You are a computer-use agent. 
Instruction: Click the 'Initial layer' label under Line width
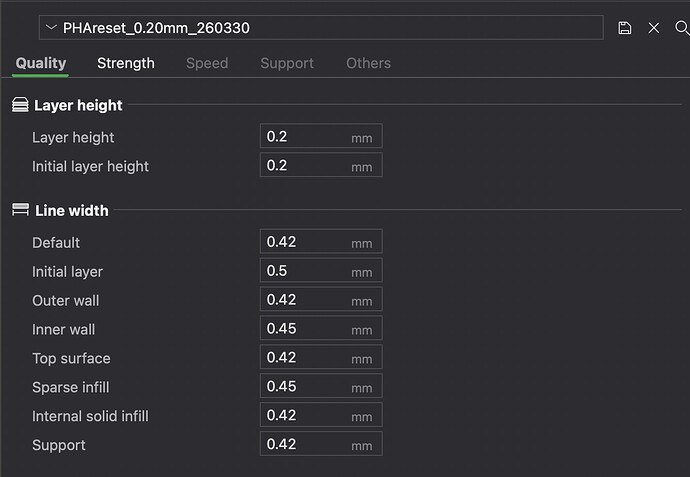67,272
